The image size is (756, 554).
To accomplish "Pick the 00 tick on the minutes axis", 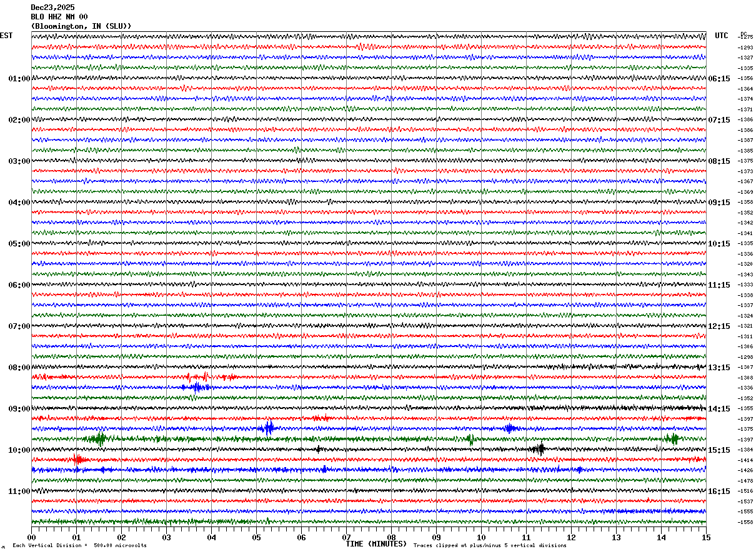I will [x=31, y=537].
